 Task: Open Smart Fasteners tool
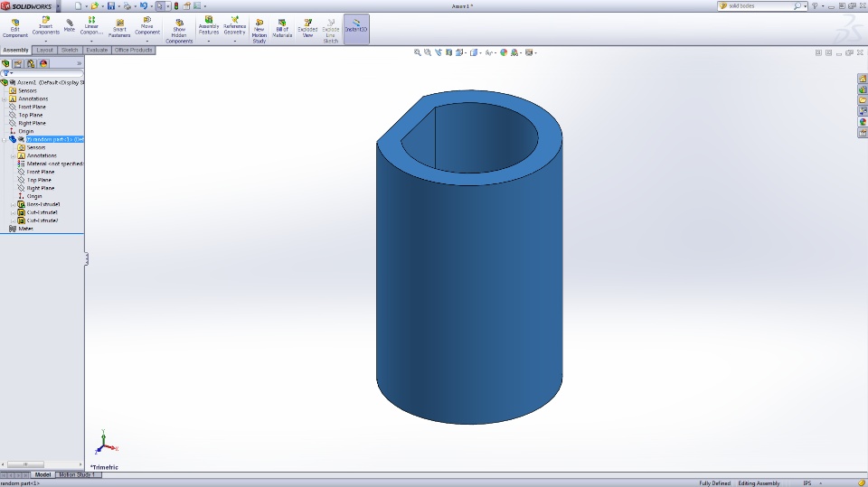click(x=119, y=29)
